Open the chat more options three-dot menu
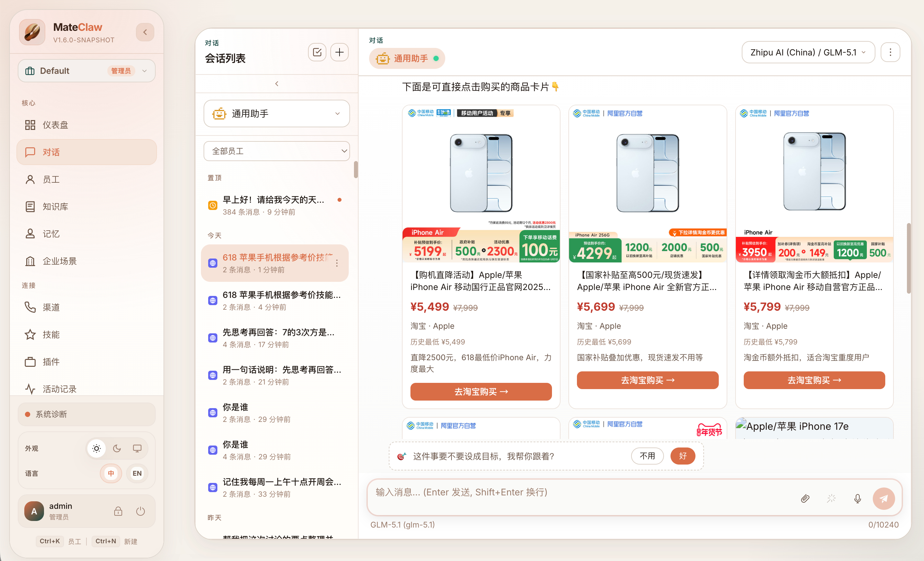924x561 pixels. (890, 52)
